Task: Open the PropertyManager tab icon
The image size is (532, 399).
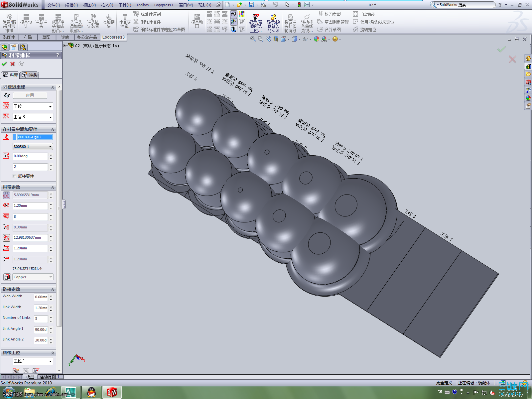Action: [14, 47]
